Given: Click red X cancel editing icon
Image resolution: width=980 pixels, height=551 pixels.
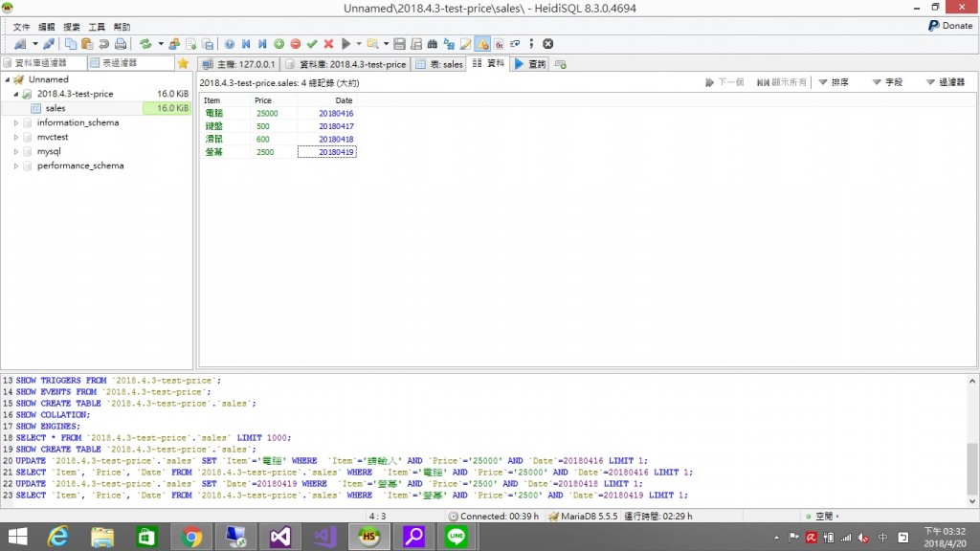Looking at the screenshot, I should click(x=328, y=44).
